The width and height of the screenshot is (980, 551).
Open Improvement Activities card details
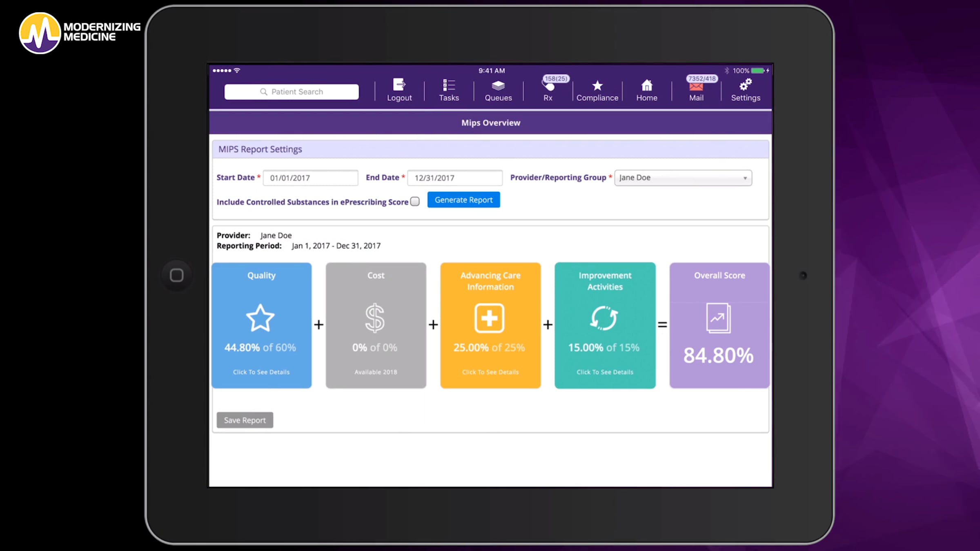tap(605, 372)
